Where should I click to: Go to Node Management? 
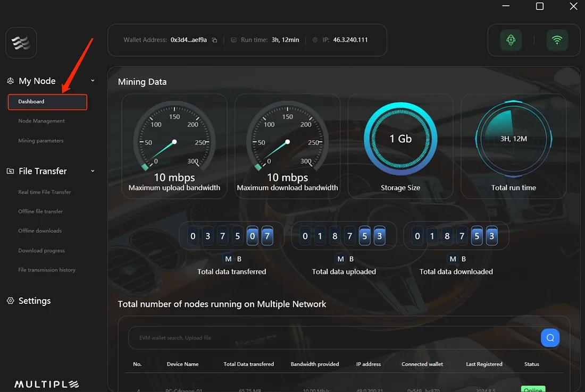[41, 121]
